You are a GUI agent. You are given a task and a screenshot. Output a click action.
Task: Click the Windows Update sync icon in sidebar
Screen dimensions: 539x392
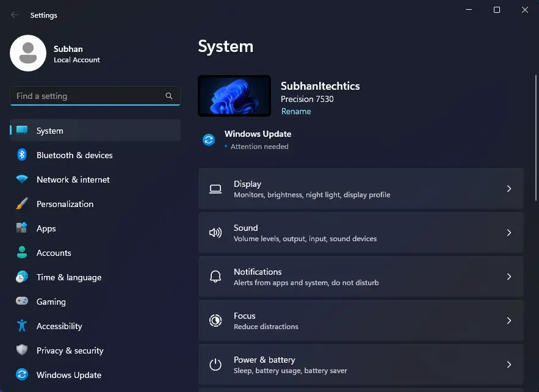[22, 374]
